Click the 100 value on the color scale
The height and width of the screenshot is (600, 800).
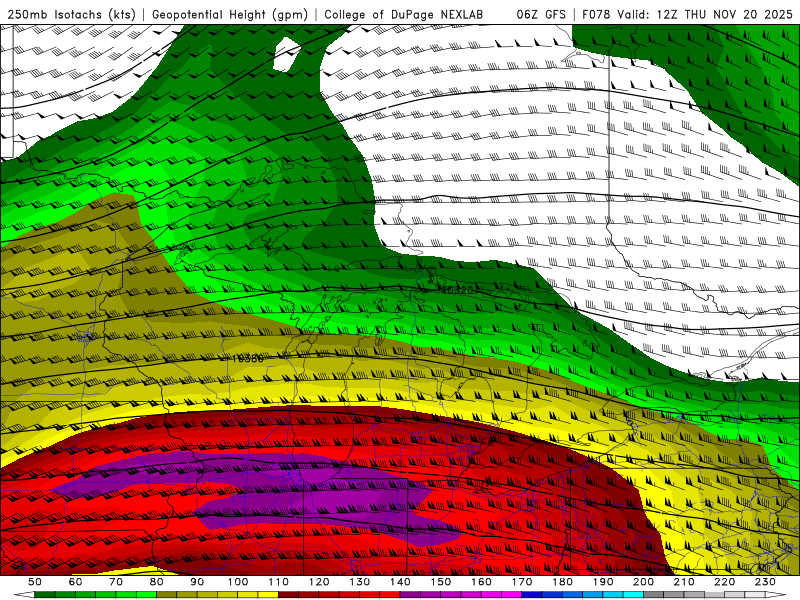[x=238, y=582]
